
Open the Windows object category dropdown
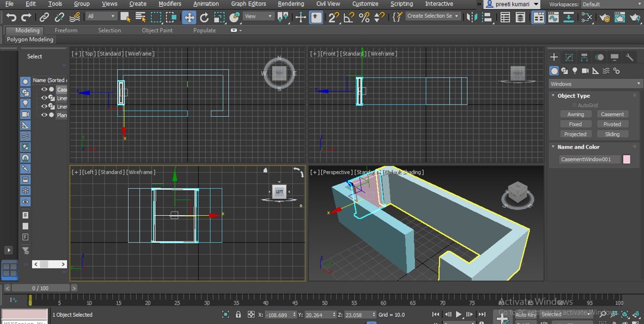(595, 84)
